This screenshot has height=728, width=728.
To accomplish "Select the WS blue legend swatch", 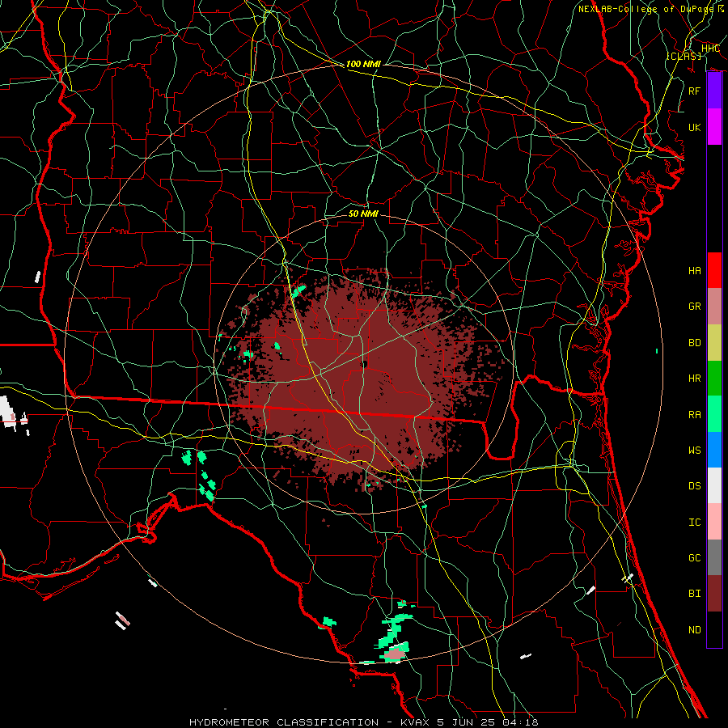I will tap(714, 450).
